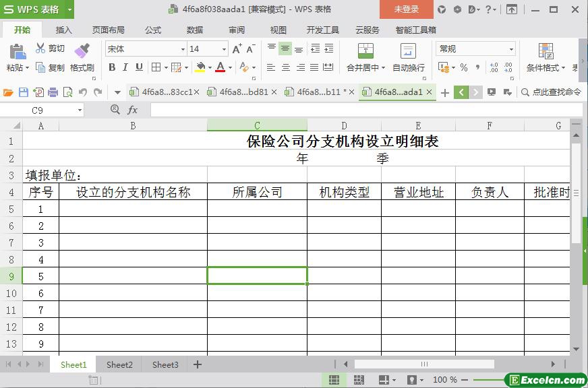The image size is (588, 388).
Task: Click the add new sheet plus button
Action: pos(198,364)
